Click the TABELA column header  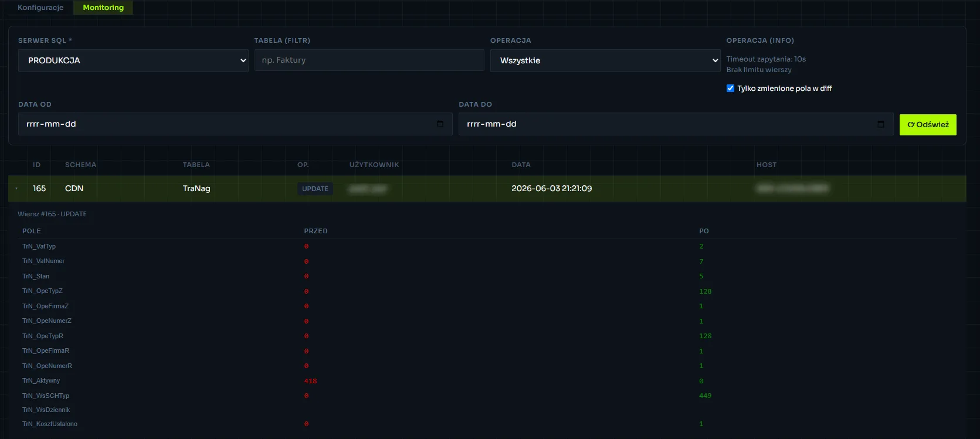point(196,165)
